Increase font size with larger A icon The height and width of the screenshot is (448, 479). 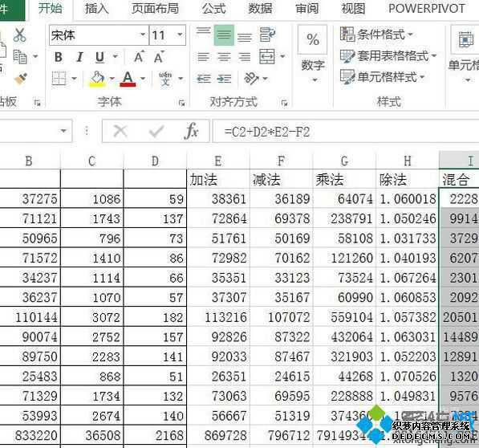click(x=139, y=57)
